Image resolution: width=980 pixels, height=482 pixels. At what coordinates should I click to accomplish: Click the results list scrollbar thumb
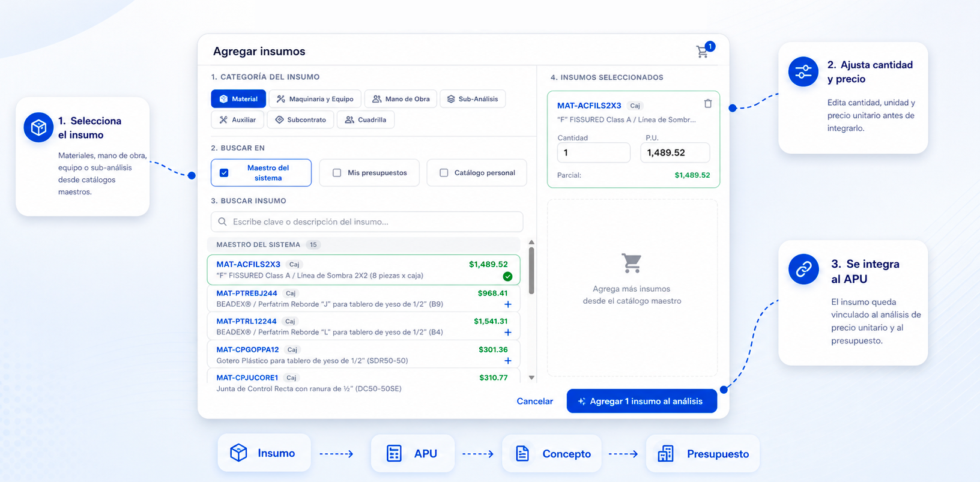point(531,270)
